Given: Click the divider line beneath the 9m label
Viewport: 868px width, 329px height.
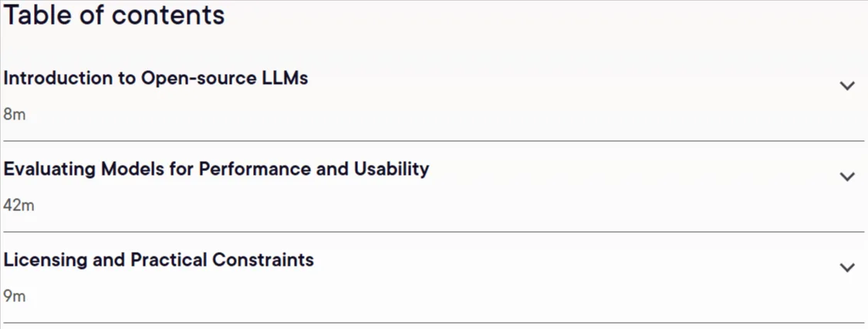Looking at the screenshot, I should pyautogui.click(x=434, y=322).
